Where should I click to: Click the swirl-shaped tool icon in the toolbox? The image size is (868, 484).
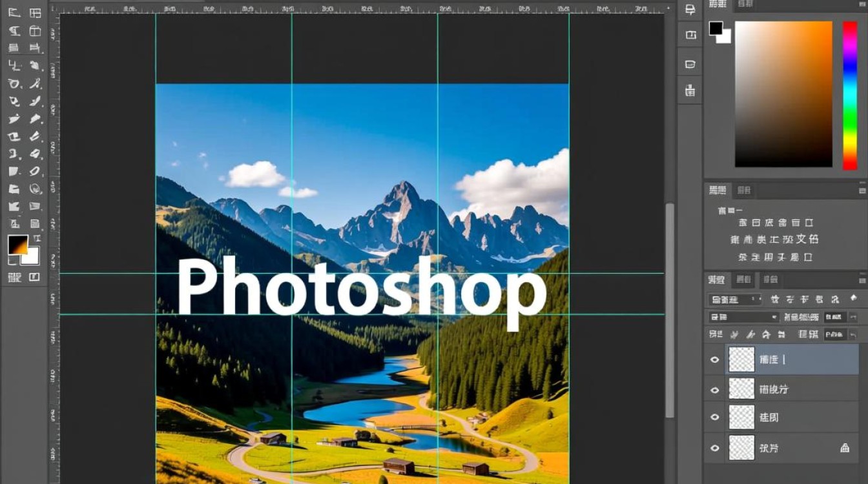[x=36, y=189]
